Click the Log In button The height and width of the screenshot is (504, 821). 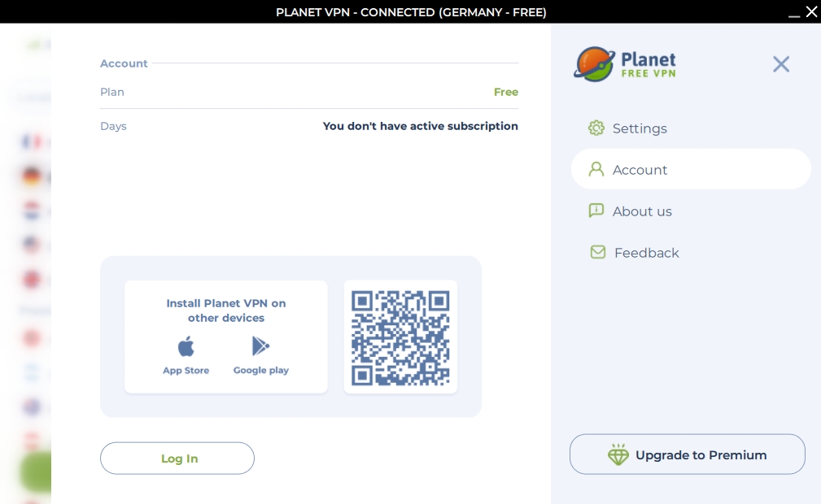(177, 458)
